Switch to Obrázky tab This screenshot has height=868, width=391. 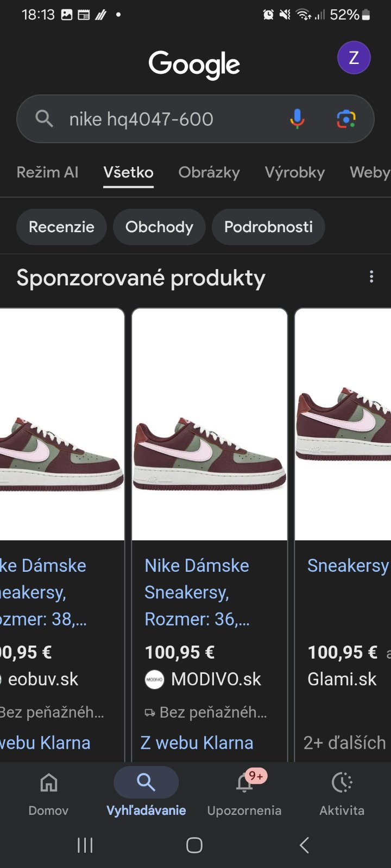pyautogui.click(x=209, y=173)
